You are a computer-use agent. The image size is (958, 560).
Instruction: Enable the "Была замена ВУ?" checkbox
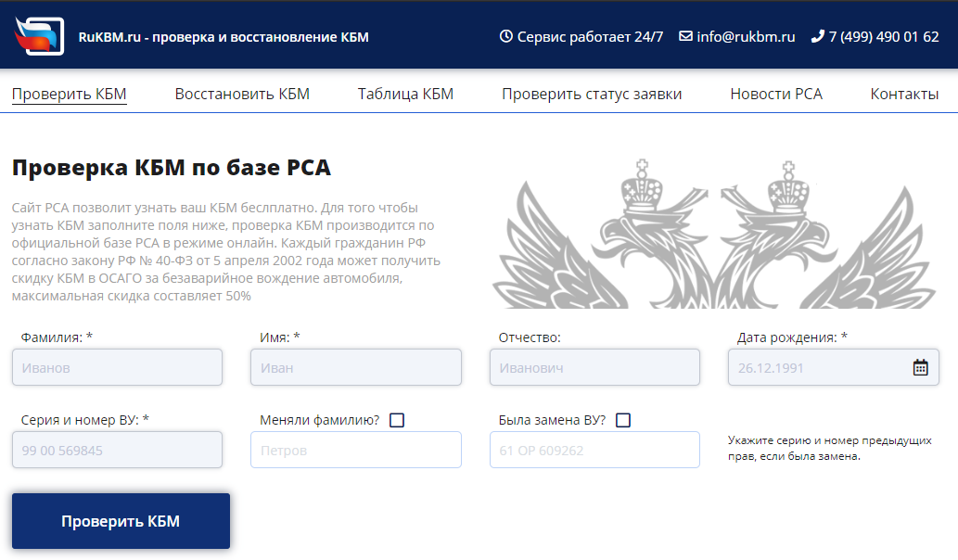pyautogui.click(x=623, y=420)
